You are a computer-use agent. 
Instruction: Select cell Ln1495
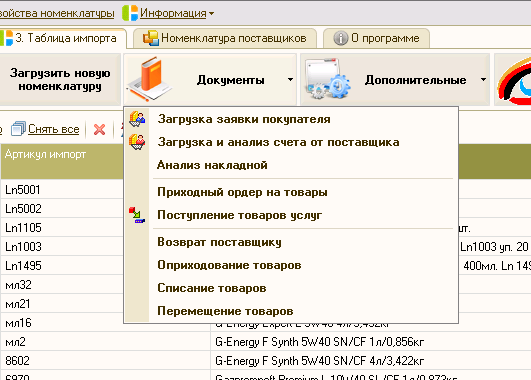click(62, 266)
